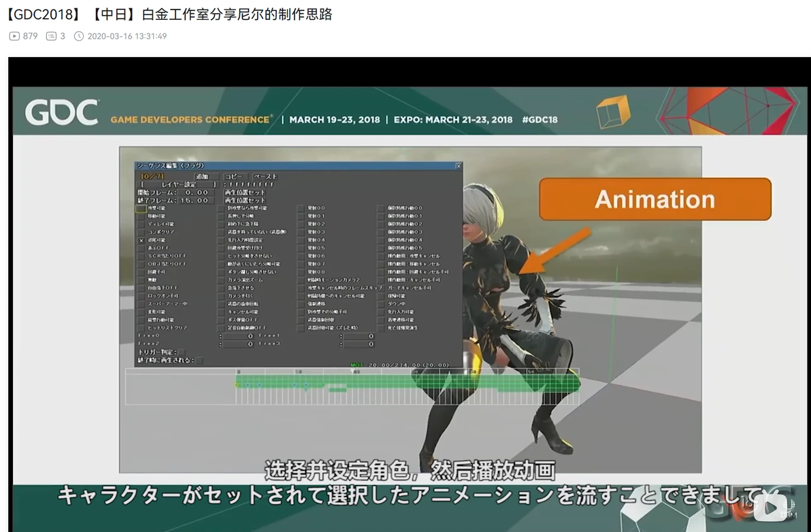Toggle the ロックオン不可 checkbox

(142, 296)
